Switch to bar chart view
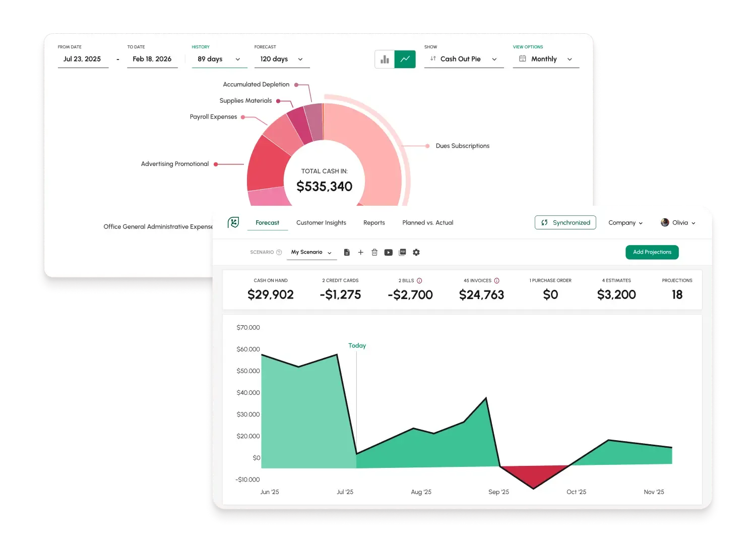The width and height of the screenshot is (756, 540). [x=385, y=59]
